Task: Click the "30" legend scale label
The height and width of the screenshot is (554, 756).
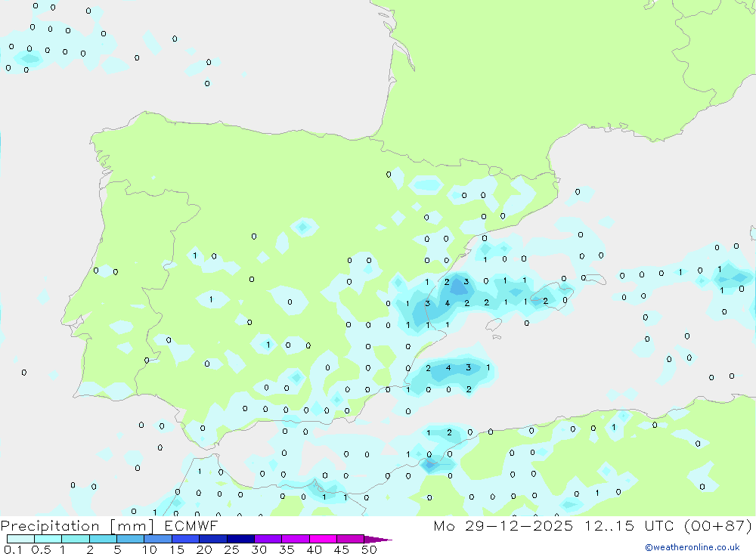Action: click(x=259, y=549)
